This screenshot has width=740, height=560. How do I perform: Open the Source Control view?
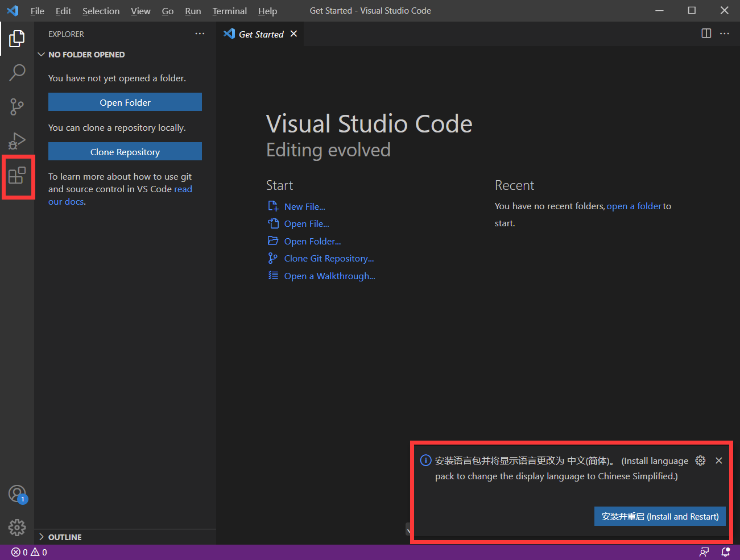17,106
